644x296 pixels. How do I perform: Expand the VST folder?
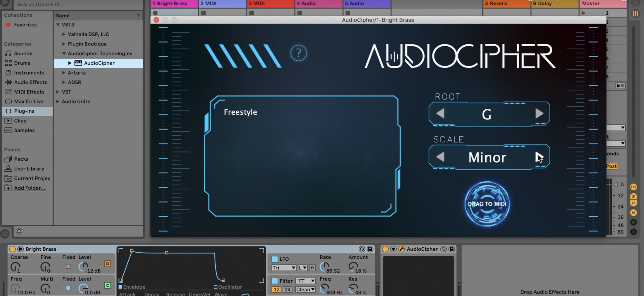pyautogui.click(x=58, y=92)
